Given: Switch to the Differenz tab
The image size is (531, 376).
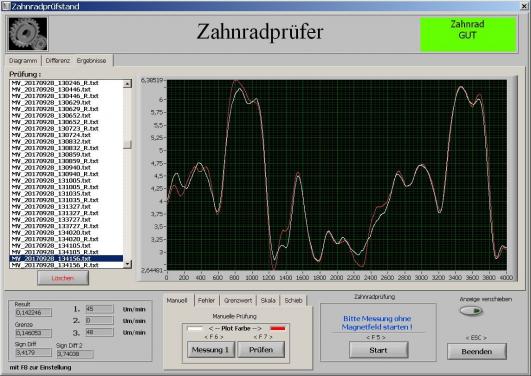Looking at the screenshot, I should [58, 61].
